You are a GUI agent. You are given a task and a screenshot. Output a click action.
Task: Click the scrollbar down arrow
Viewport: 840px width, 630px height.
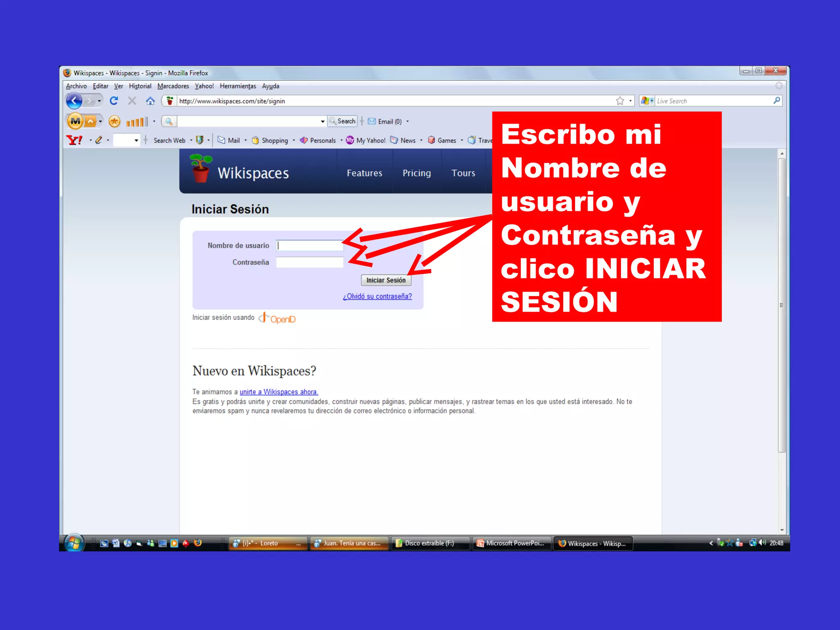click(x=782, y=530)
